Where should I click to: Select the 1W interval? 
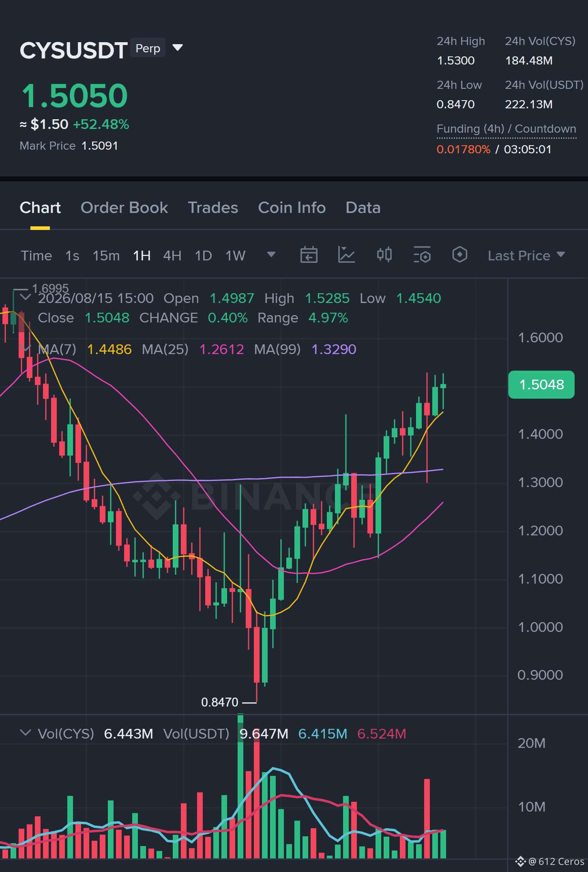coord(236,256)
